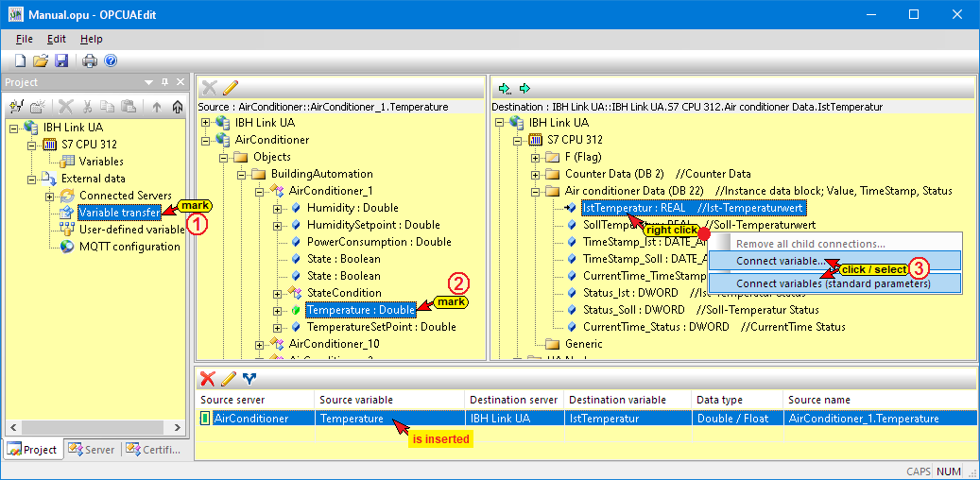
Task: Click the bold up arrow icon in Project panel
Action: 177,107
